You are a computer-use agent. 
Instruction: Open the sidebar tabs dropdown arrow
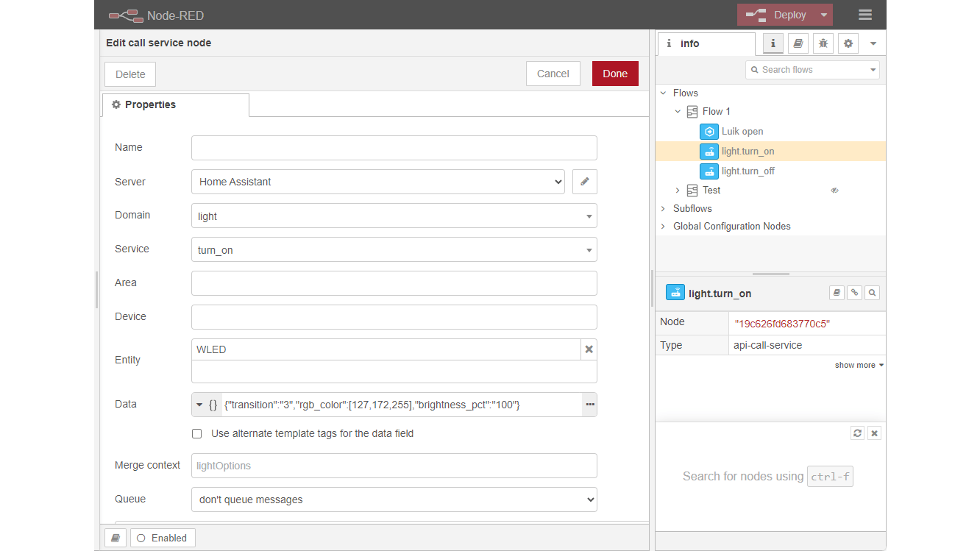873,43
